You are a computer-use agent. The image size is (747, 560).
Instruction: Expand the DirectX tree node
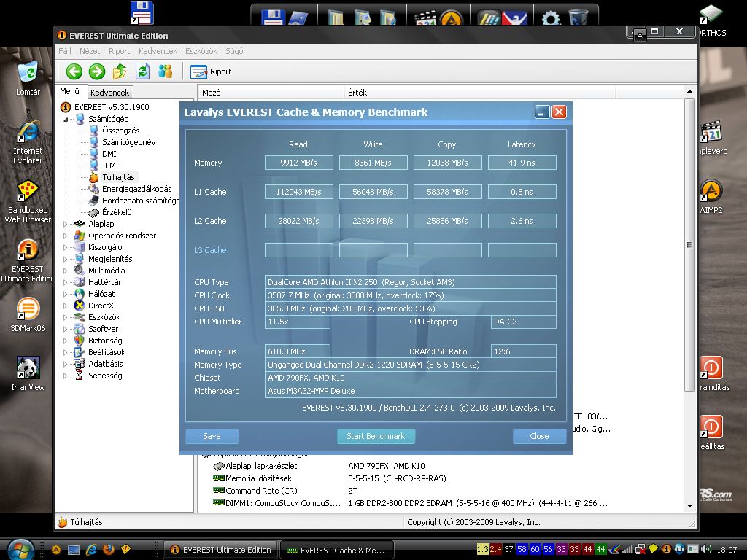[66, 306]
